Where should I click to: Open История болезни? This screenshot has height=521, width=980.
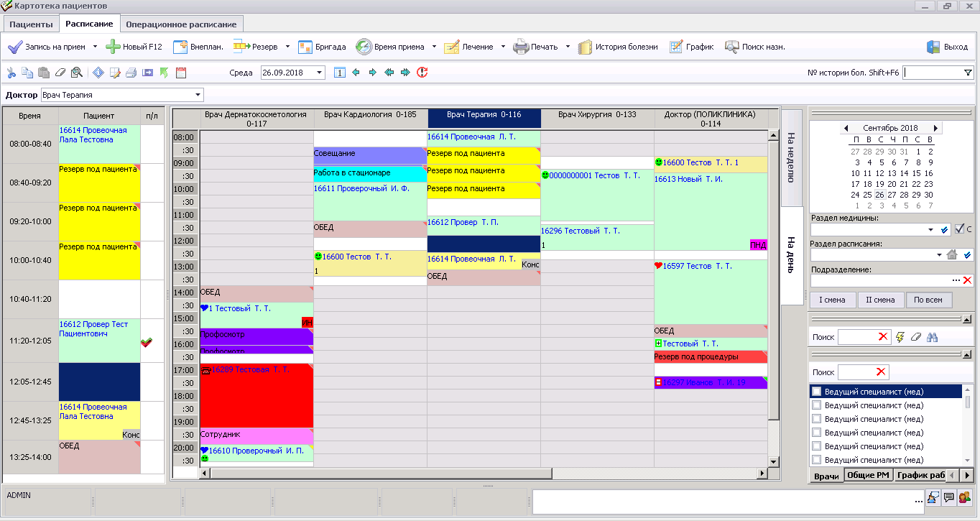coord(618,47)
